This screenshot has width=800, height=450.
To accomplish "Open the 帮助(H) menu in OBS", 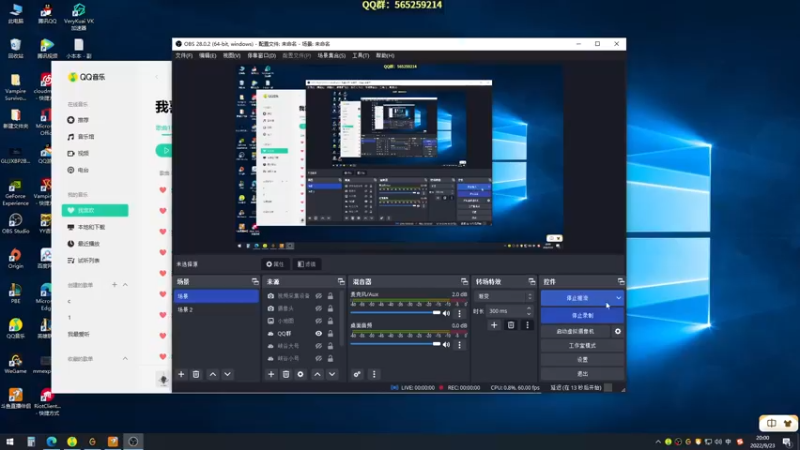I will click(x=385, y=56).
